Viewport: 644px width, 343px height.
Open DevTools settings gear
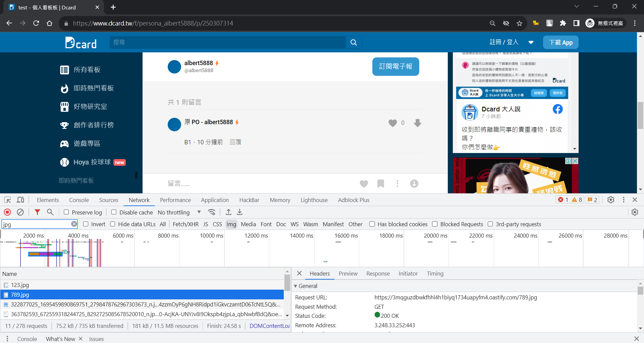pos(611,200)
